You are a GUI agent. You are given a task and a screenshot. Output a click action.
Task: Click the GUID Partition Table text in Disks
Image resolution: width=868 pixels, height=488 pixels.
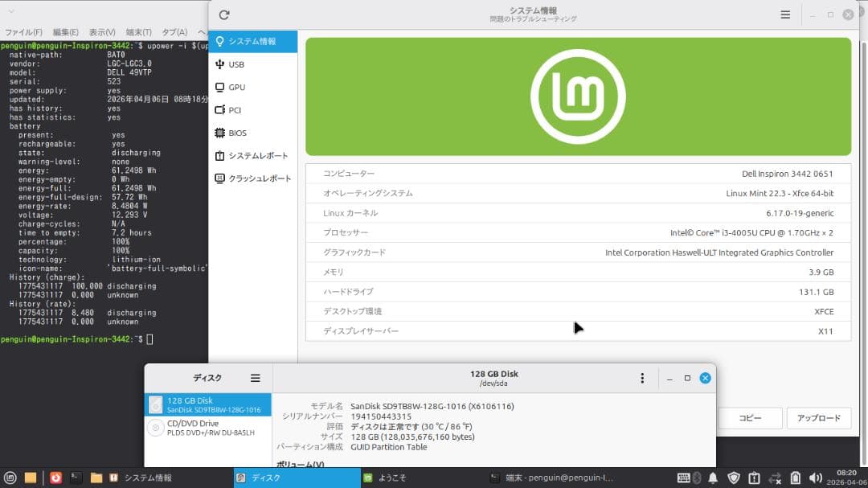point(389,447)
